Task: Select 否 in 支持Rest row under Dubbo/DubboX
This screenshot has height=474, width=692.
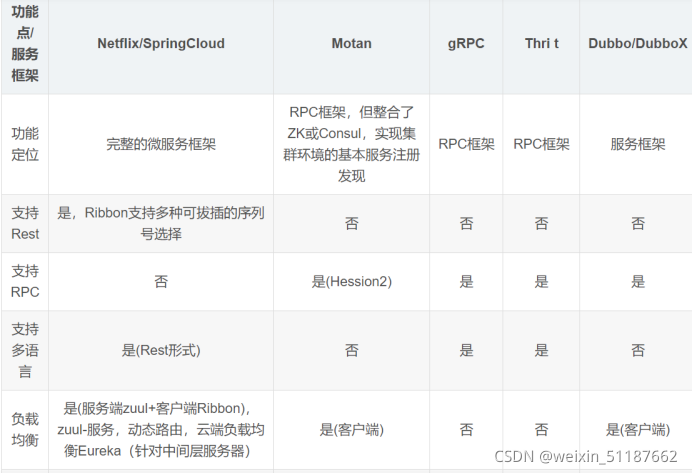Action: click(638, 223)
